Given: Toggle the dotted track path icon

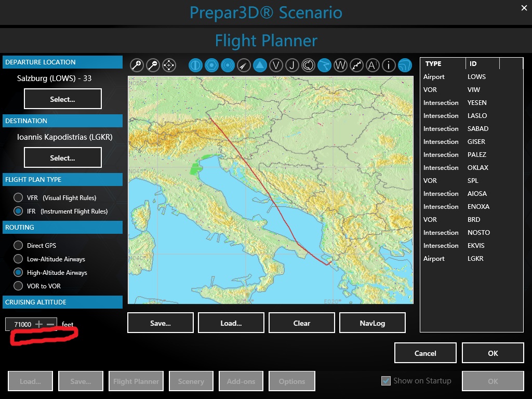Looking at the screenshot, I should point(356,65).
